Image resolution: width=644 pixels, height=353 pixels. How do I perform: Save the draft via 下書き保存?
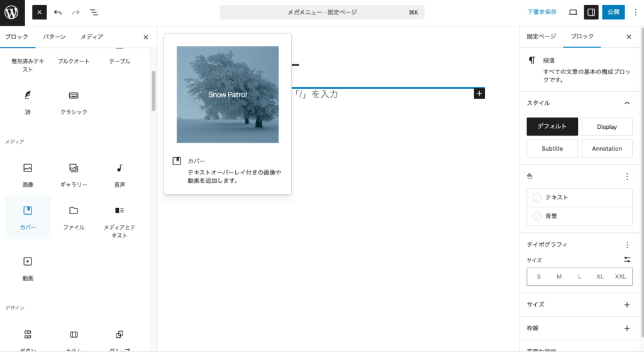(x=541, y=13)
